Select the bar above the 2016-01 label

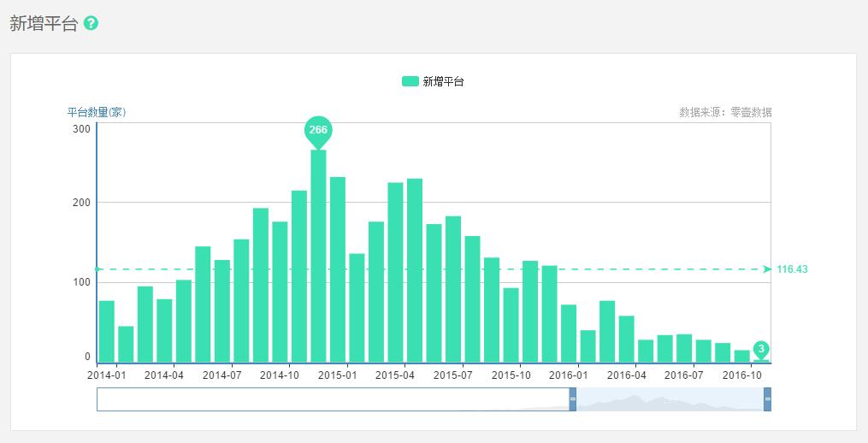click(x=569, y=334)
